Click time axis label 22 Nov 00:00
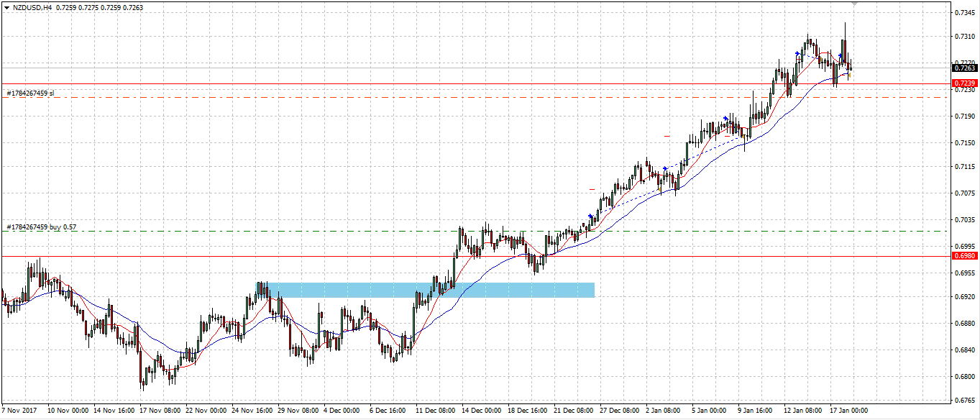 click(207, 411)
